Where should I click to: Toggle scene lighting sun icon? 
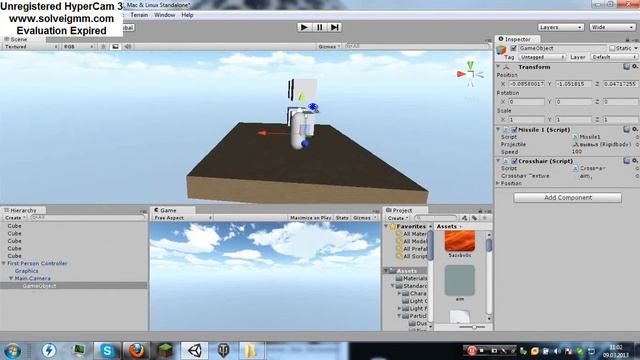(103, 47)
